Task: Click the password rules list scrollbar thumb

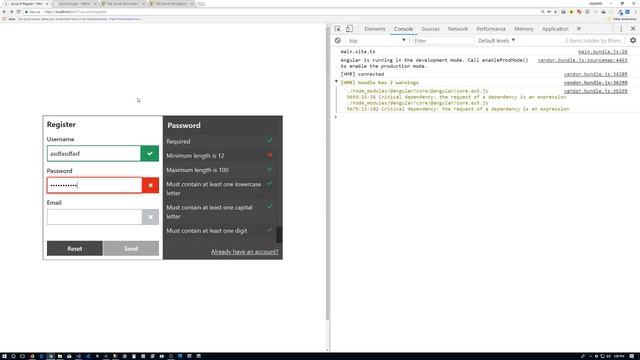Action: 279,235
